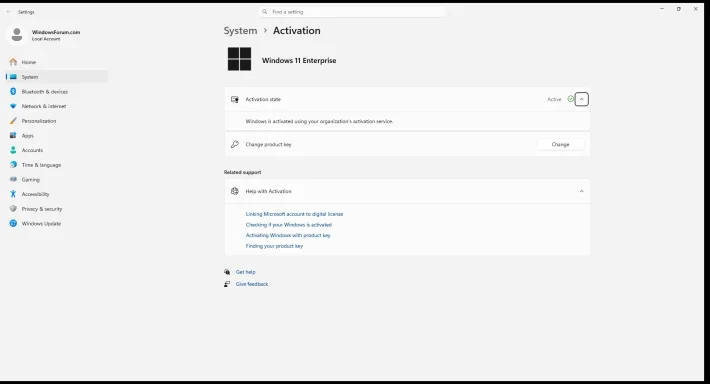Screen dimensions: 710x384
Task: Go to Time & language settings
Action: [58, 165]
